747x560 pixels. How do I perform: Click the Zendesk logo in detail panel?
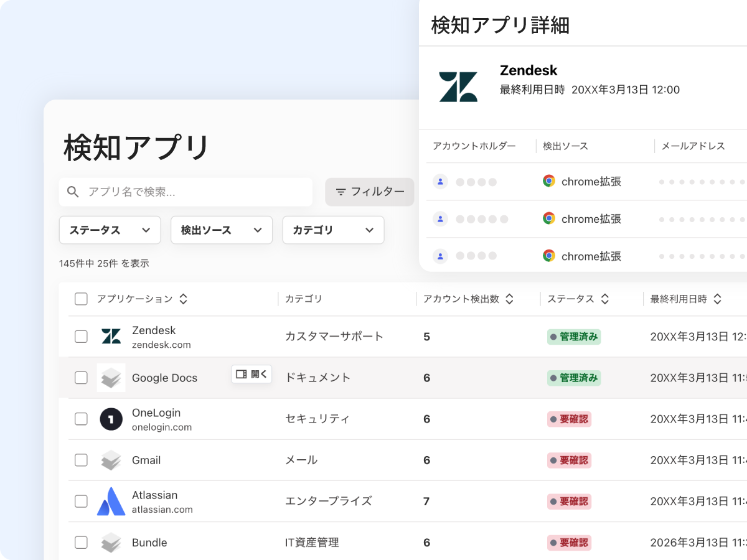coord(458,87)
